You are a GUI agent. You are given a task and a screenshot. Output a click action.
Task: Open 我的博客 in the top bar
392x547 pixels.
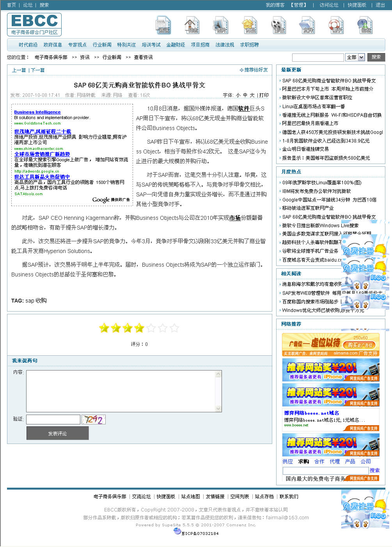[x=275, y=5]
